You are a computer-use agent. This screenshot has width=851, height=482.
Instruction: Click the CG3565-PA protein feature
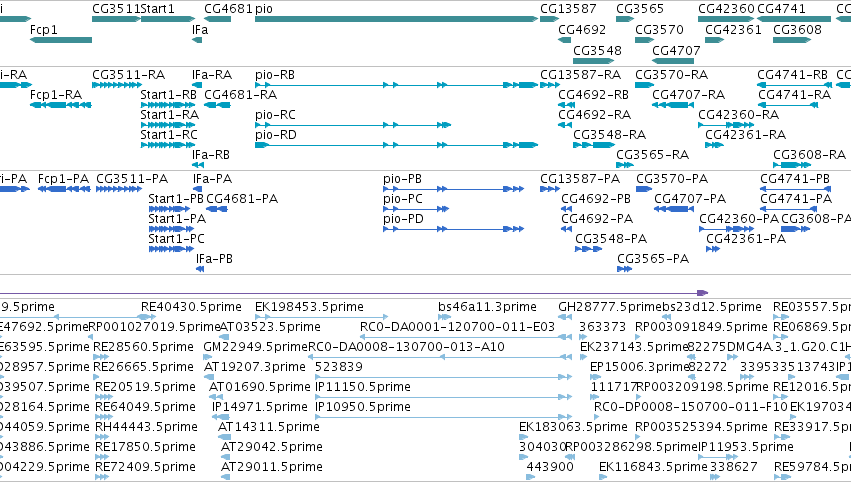pyautogui.click(x=625, y=269)
